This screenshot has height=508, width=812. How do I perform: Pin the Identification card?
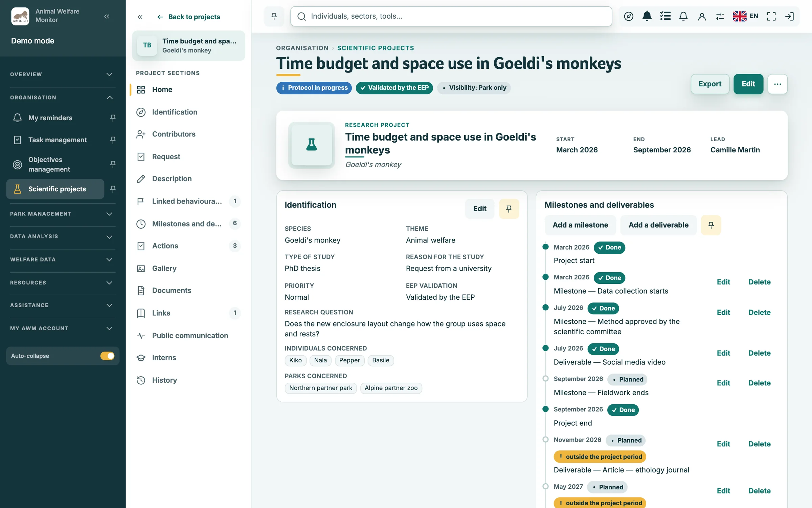509,209
